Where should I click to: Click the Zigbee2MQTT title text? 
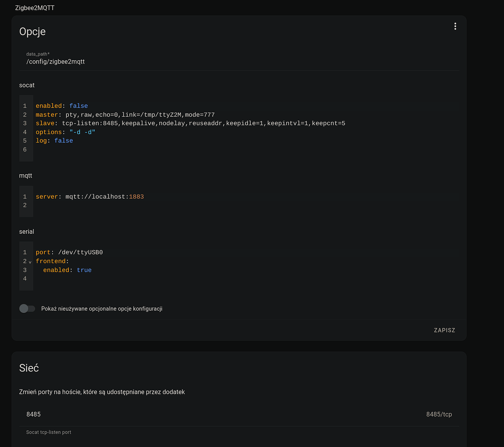(x=35, y=8)
